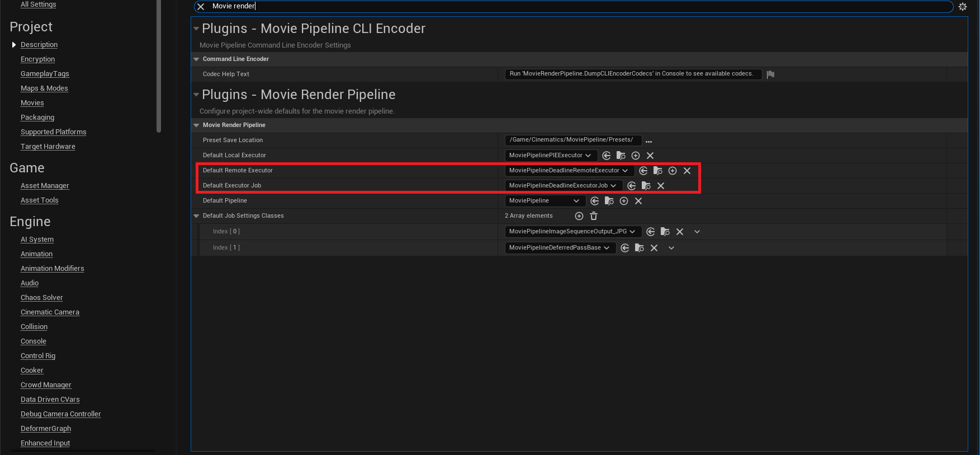This screenshot has width=980, height=455.
Task: Open the MoviePipeline class dropdown
Action: 545,201
